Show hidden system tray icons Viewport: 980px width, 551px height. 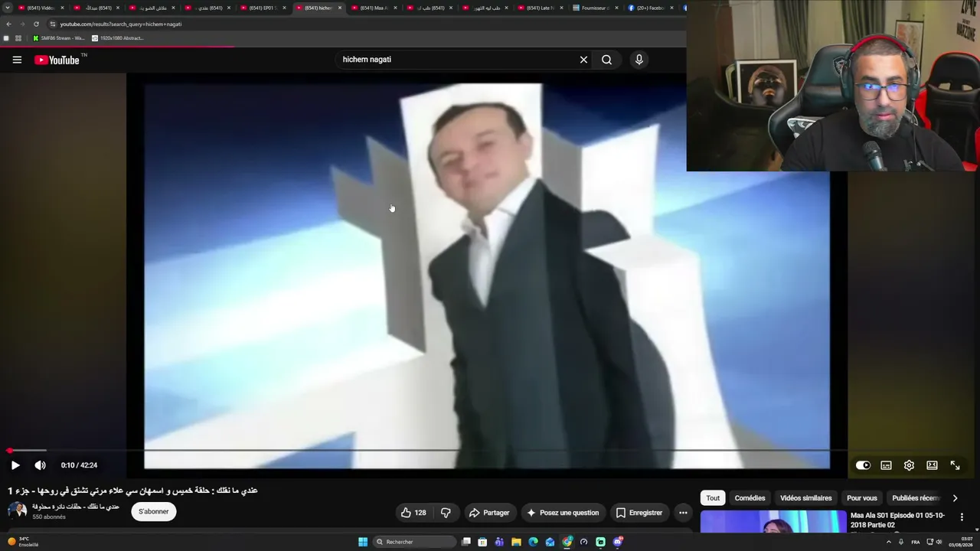[889, 542]
